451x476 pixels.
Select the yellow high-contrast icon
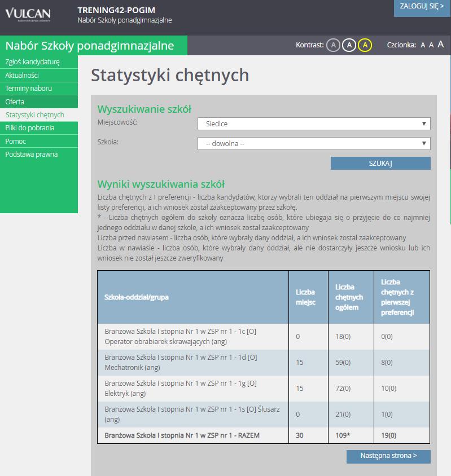[x=365, y=45]
